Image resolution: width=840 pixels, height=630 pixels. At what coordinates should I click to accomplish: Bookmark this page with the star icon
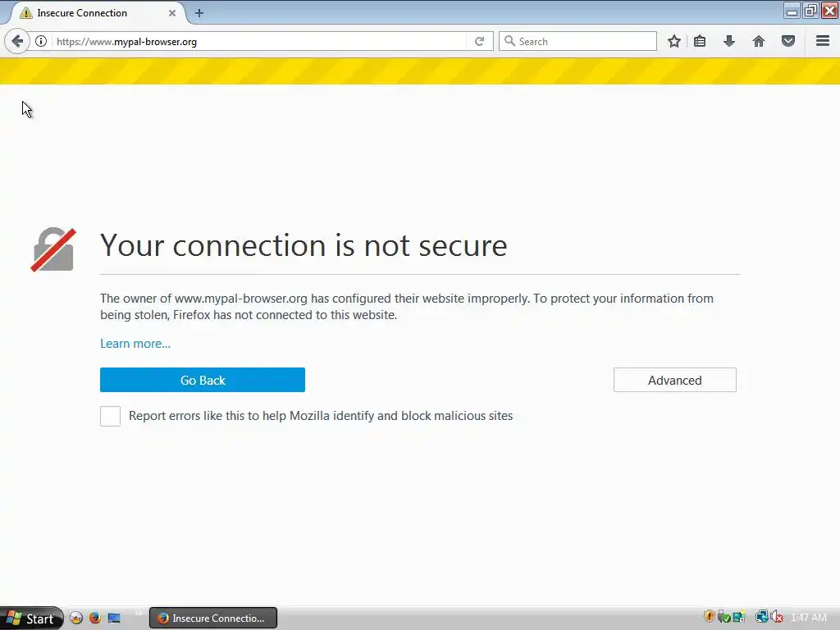[674, 41]
